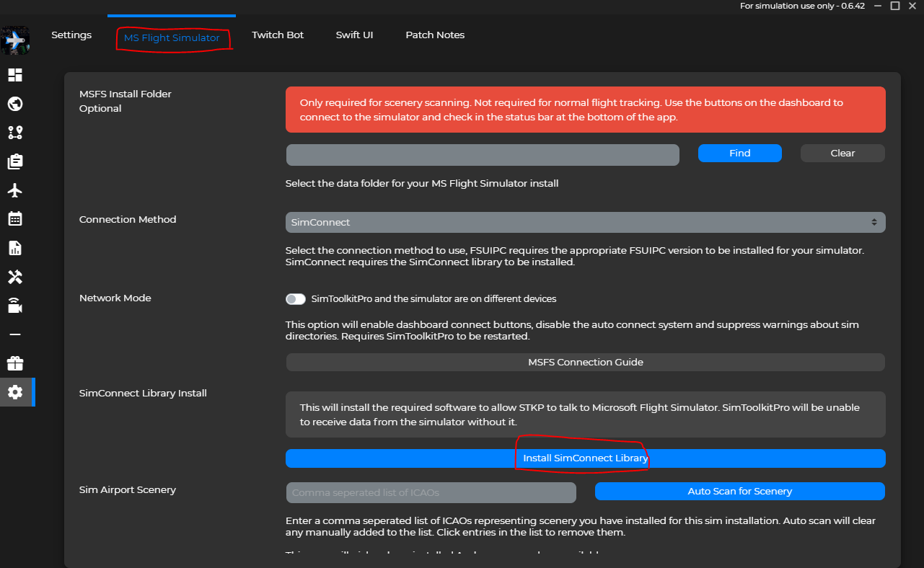The image size is (924, 568).
Task: Click the SimToolkitPro airplane logo
Action: pos(15,41)
